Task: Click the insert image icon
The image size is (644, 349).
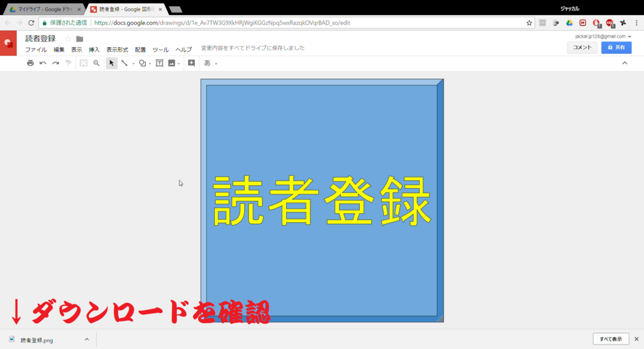Action: (x=172, y=64)
